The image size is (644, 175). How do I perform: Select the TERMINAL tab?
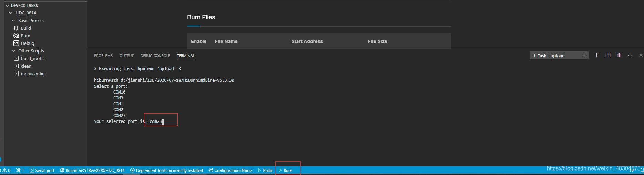[x=186, y=56]
